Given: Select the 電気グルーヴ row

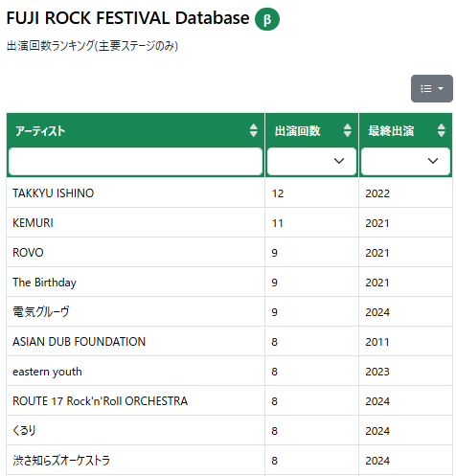Looking at the screenshot, I should [229, 311].
